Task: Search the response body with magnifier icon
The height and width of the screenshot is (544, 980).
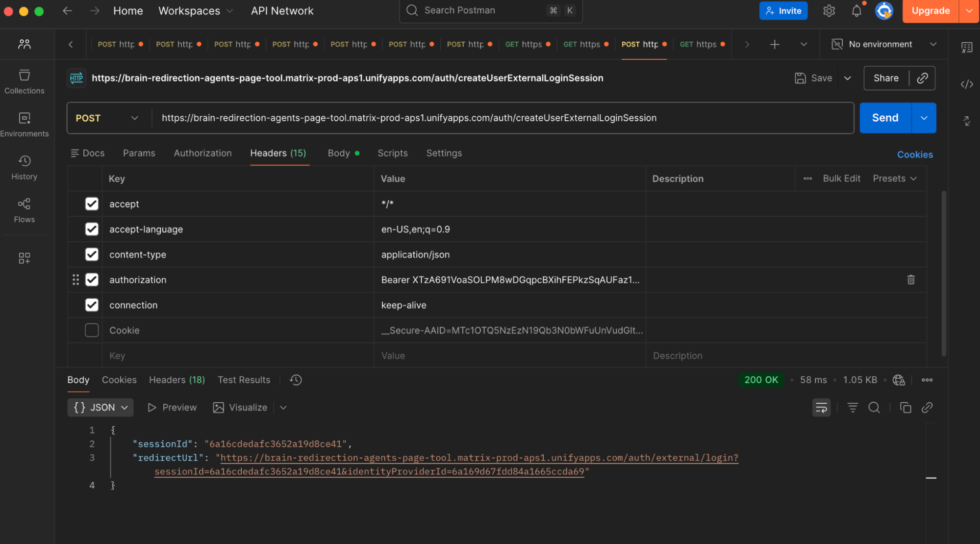Action: [874, 408]
